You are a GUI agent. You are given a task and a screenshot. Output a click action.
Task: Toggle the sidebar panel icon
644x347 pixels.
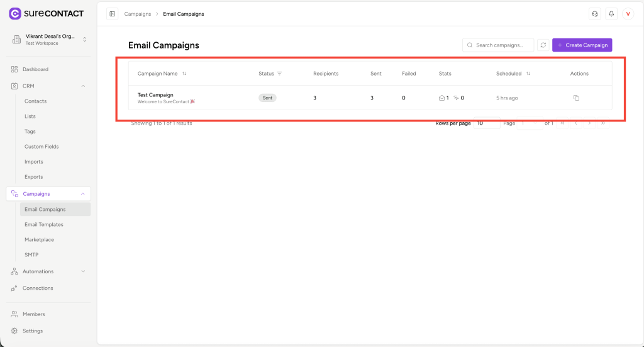[112, 14]
